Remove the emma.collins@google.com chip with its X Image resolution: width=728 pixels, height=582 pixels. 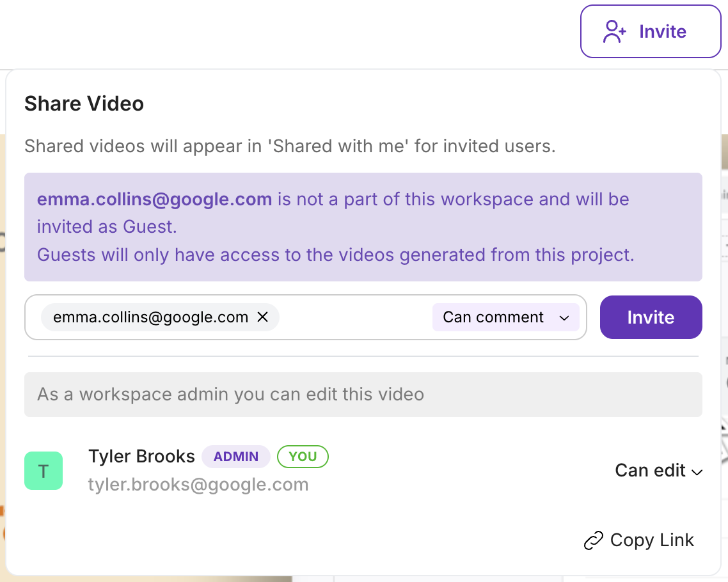[x=262, y=317]
